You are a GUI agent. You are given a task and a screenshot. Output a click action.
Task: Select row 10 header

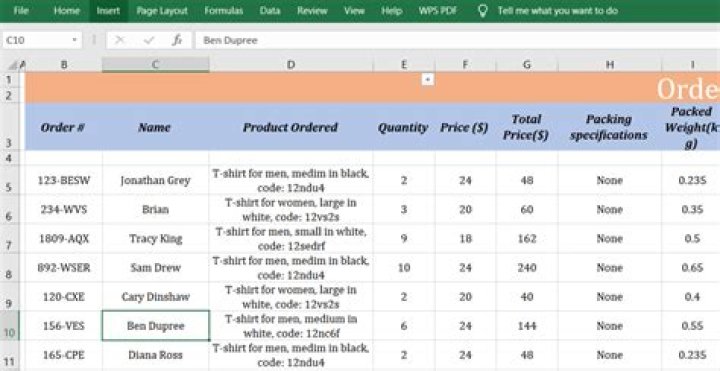click(x=9, y=326)
